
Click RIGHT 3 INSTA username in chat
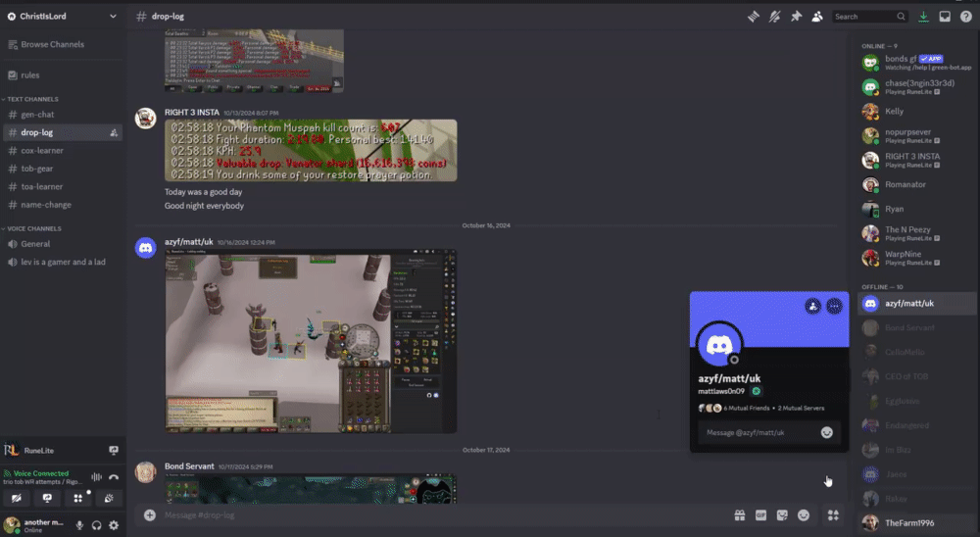point(192,113)
